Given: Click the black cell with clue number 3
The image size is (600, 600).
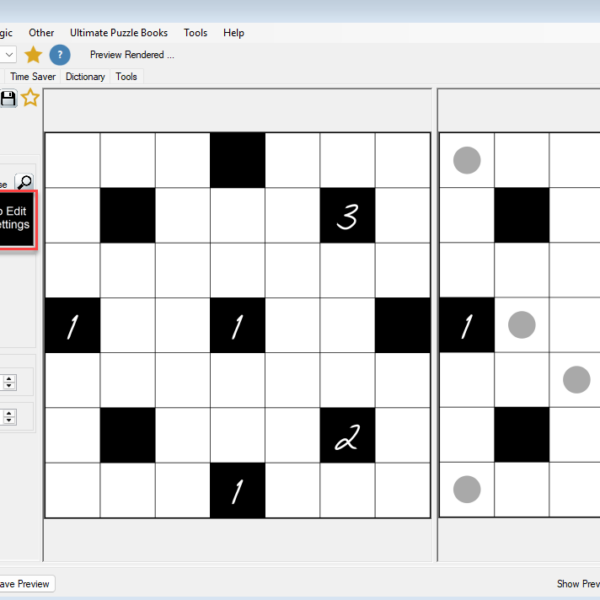Looking at the screenshot, I should click(x=347, y=215).
